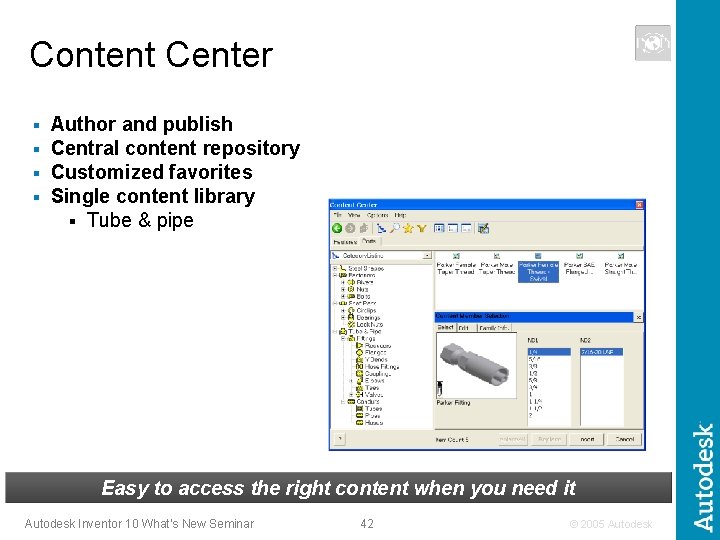
Task: Choose 1/2 in the ND1 list
Action: pos(533,374)
